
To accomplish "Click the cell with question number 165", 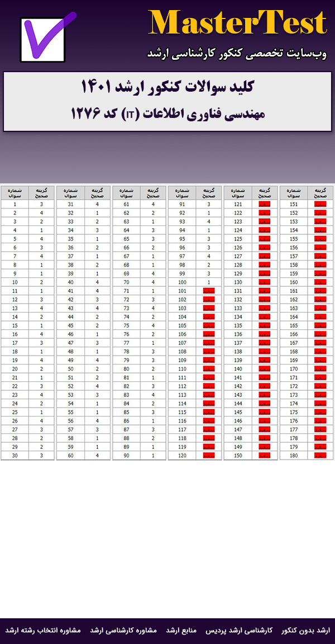I will click(294, 325).
